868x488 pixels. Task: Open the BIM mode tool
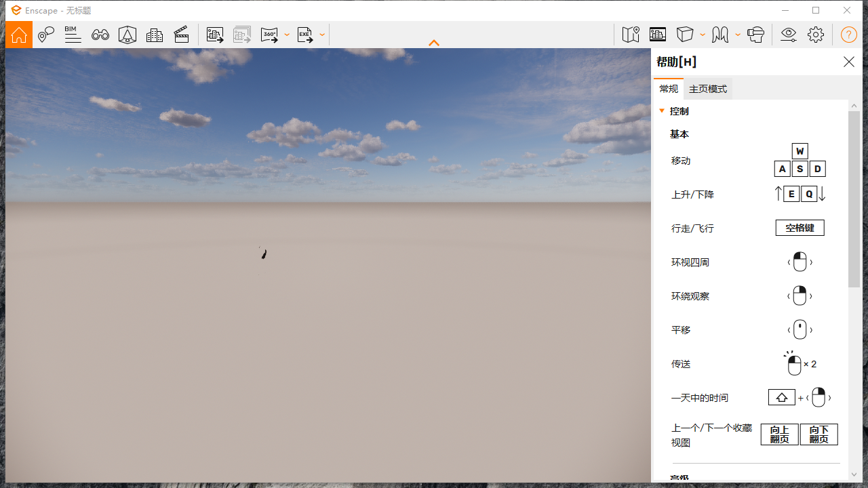pyautogui.click(x=73, y=35)
